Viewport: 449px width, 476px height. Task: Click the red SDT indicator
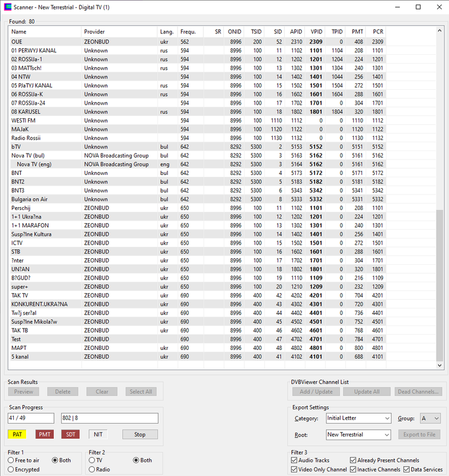pyautogui.click(x=70, y=434)
